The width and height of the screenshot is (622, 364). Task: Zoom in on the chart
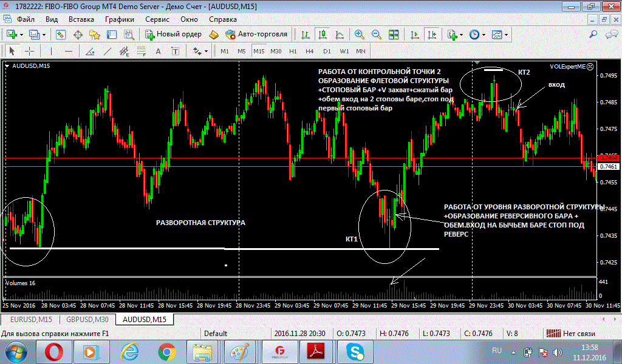click(x=360, y=35)
